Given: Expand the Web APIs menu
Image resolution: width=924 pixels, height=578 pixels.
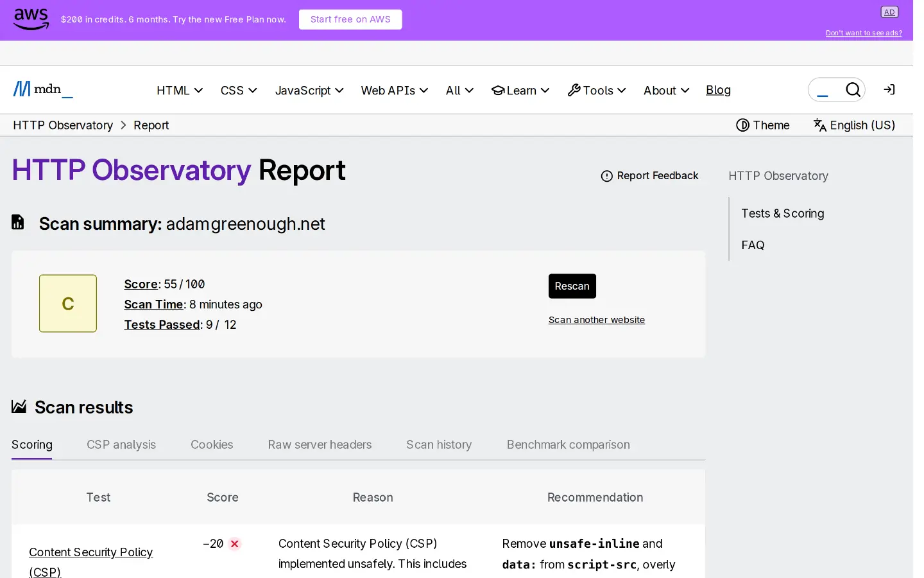Looking at the screenshot, I should 395,91.
